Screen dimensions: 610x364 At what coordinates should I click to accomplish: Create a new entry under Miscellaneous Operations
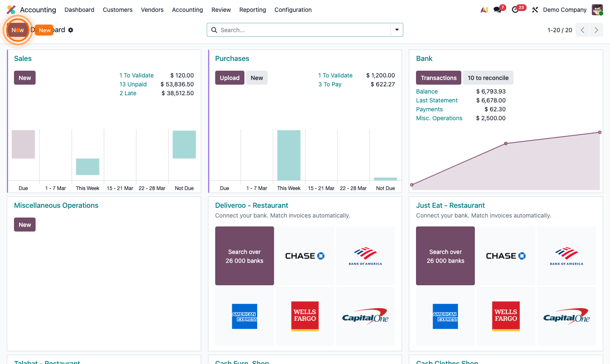tap(25, 224)
